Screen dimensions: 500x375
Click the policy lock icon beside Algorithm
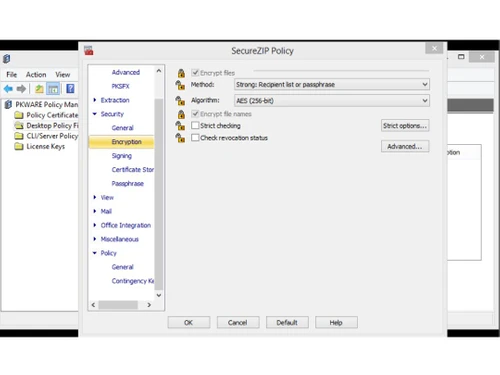(x=180, y=100)
